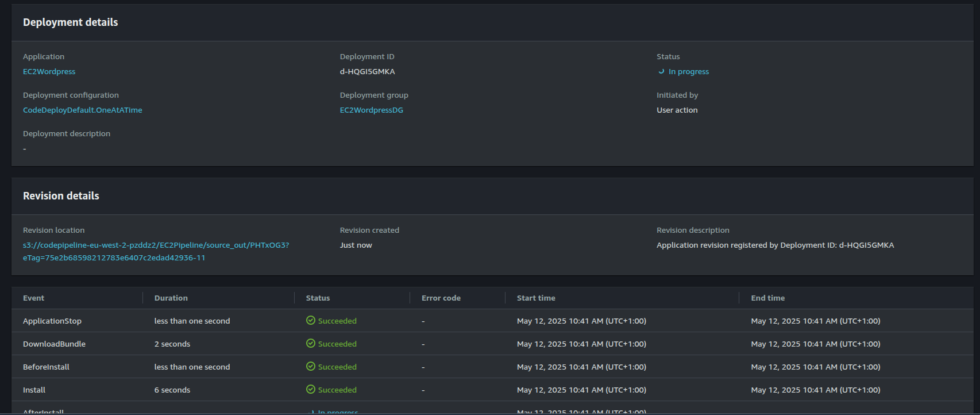Click Succeeded status text in DownloadBundle row
980x415 pixels.
[x=337, y=344]
